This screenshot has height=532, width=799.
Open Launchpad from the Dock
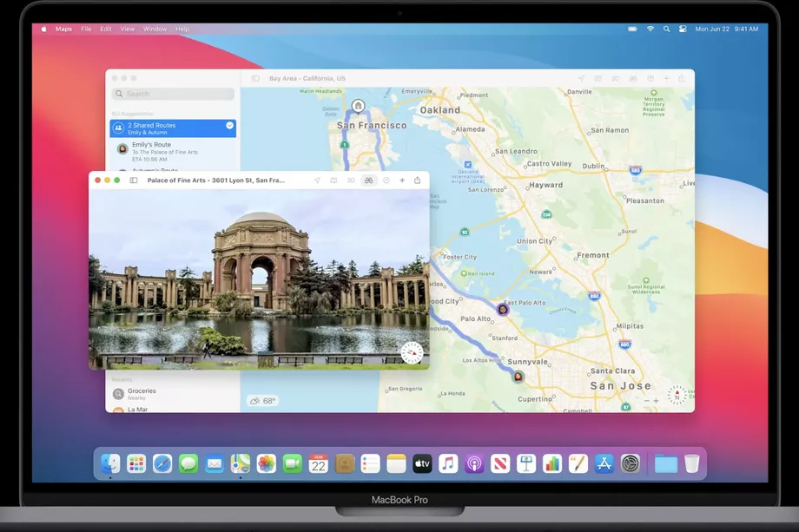(136, 463)
